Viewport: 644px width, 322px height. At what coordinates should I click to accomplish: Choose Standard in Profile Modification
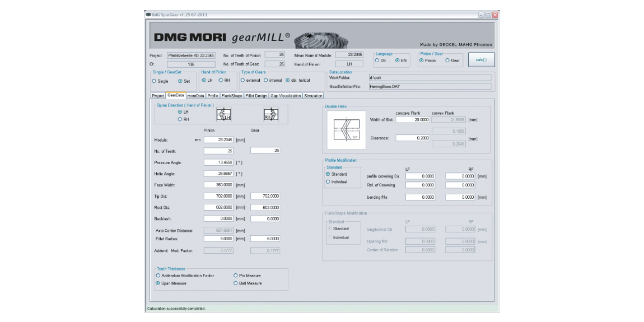coord(328,174)
